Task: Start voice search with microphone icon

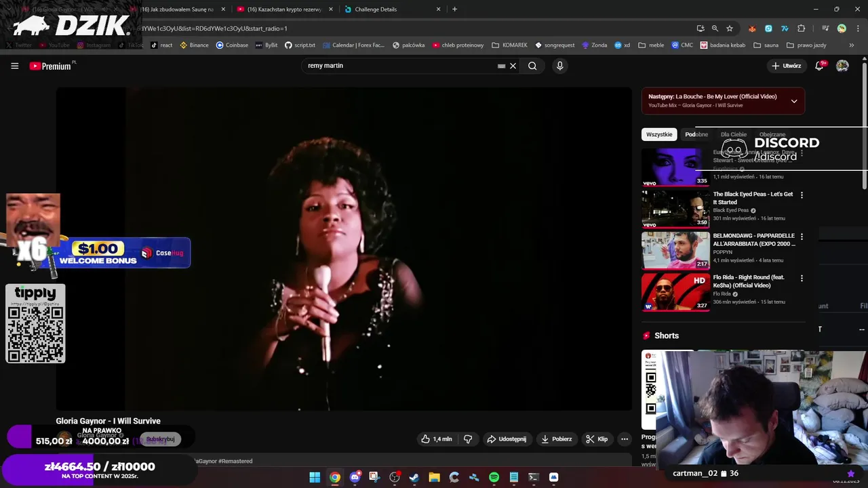Action: pos(559,66)
